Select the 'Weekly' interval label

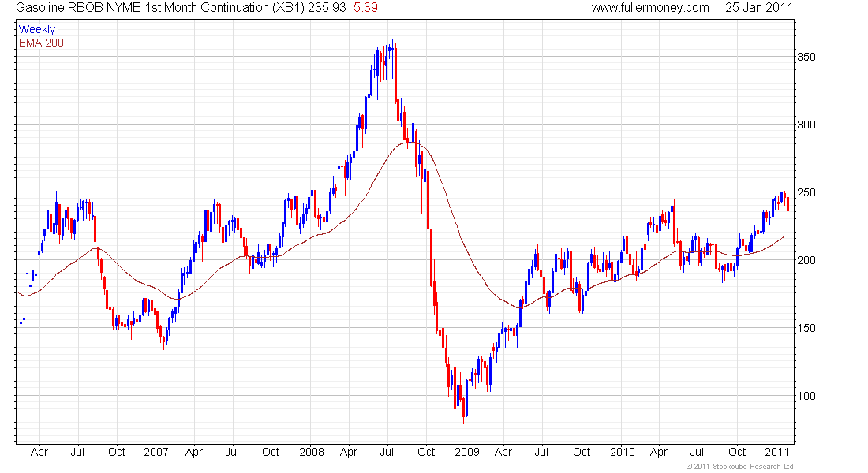(37, 29)
